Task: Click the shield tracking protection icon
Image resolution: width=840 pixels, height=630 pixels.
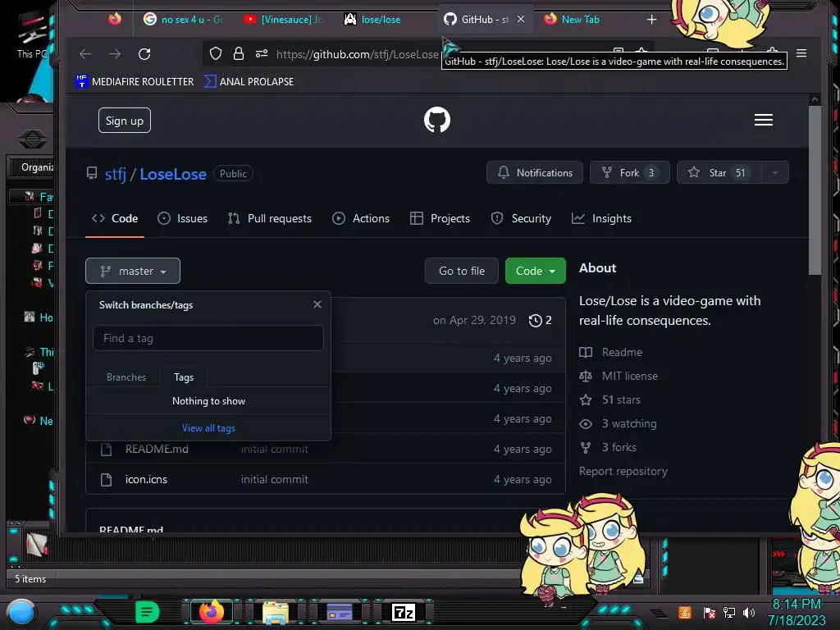Action: [x=216, y=53]
